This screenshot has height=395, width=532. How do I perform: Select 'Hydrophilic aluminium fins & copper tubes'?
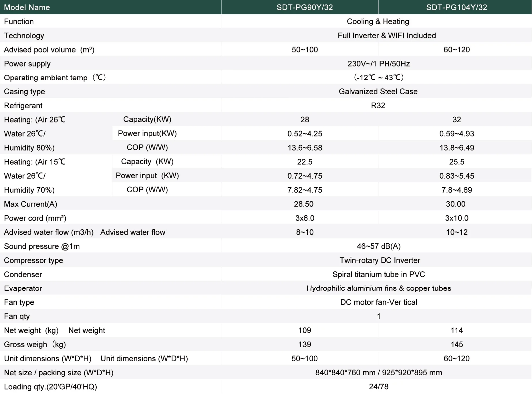(x=379, y=288)
